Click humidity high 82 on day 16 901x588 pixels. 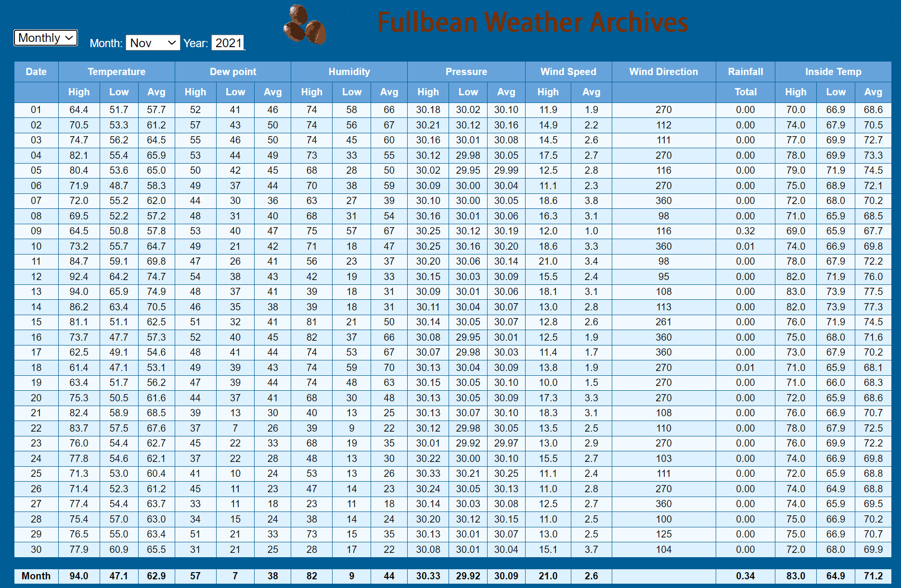tap(312, 337)
